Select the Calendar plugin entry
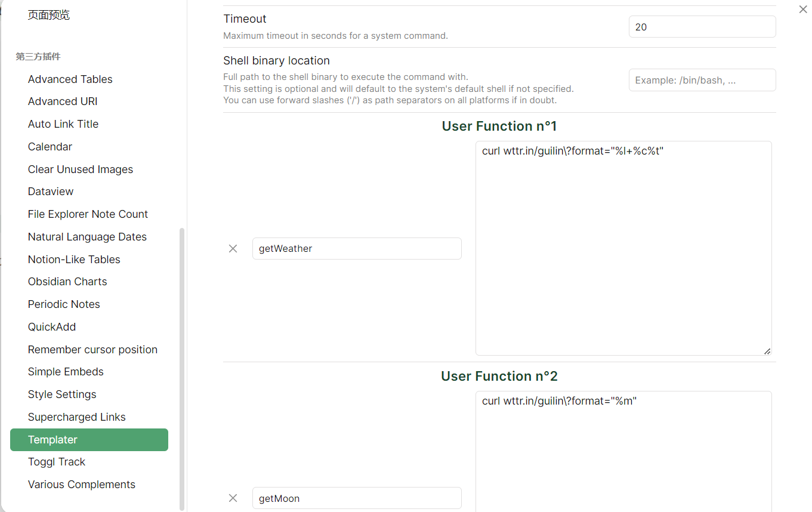 50,146
